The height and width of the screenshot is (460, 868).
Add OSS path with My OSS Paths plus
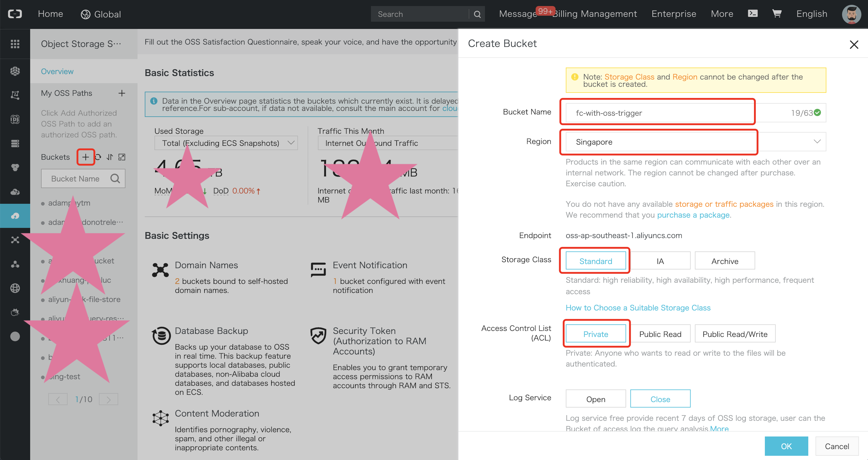(x=122, y=93)
